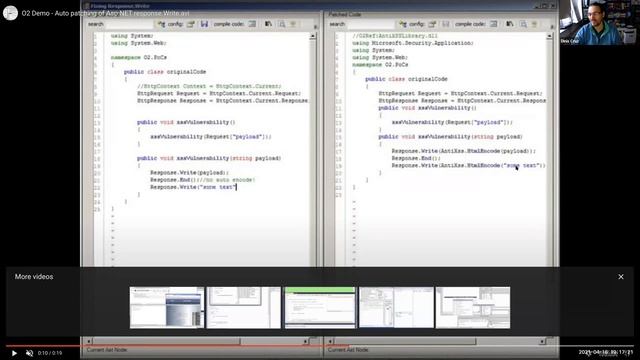Screen dimensions: 640x360
Task: Click 'Response.End();' in right editor
Action: pyautogui.click(x=416, y=158)
